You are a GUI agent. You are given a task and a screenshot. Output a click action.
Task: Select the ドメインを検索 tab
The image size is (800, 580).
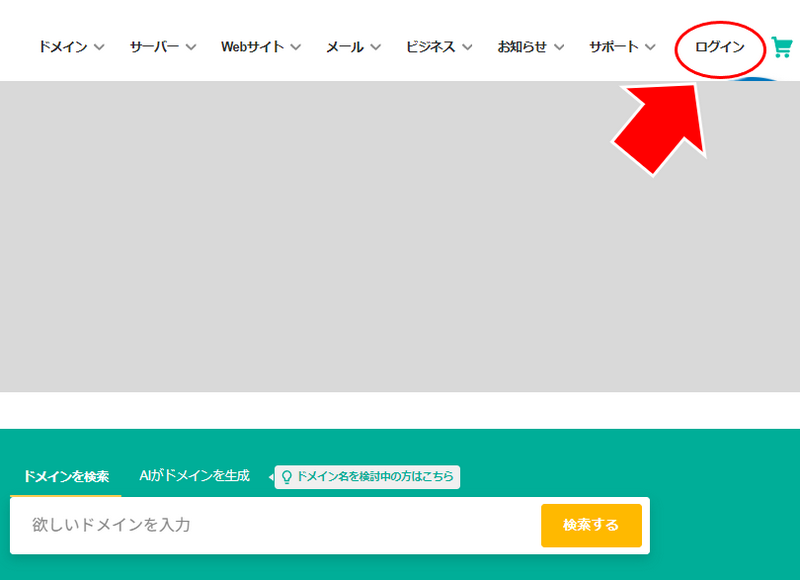[x=66, y=476]
